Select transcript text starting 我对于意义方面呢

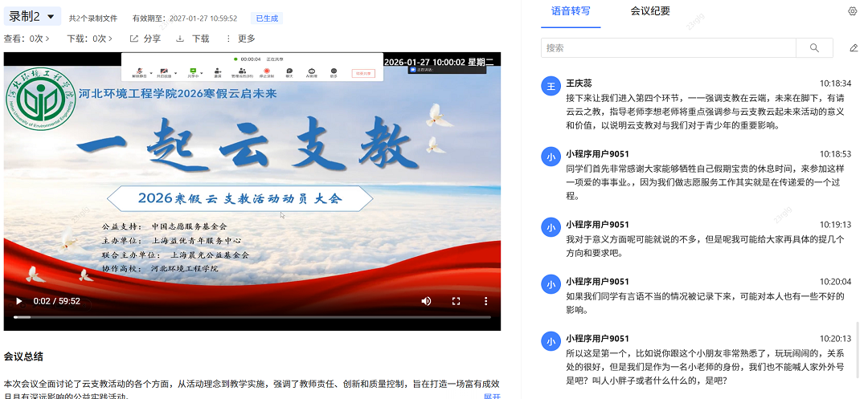pyautogui.click(x=706, y=246)
